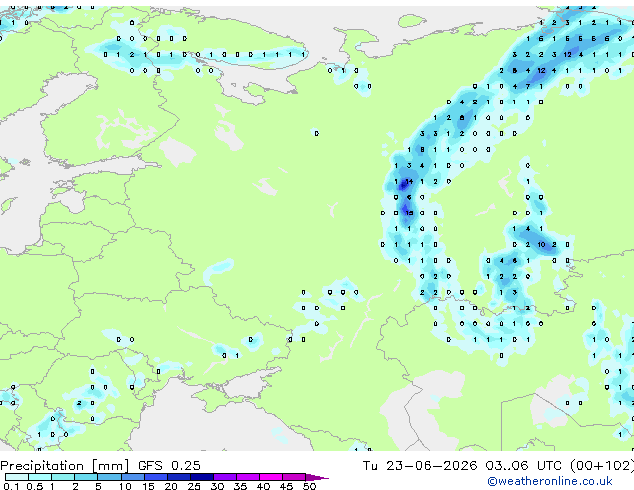Click the legend scale label "5"

tap(98, 486)
